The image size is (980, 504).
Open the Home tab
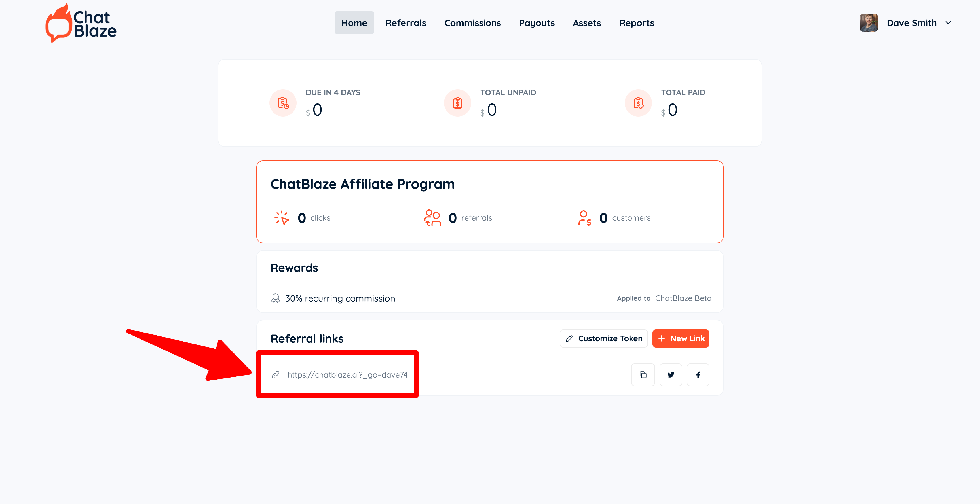coord(354,23)
